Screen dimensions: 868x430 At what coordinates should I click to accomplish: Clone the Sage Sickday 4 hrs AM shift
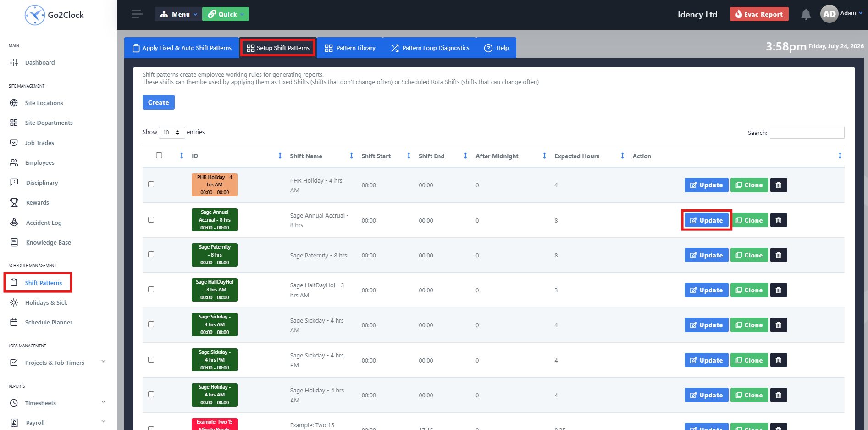749,325
